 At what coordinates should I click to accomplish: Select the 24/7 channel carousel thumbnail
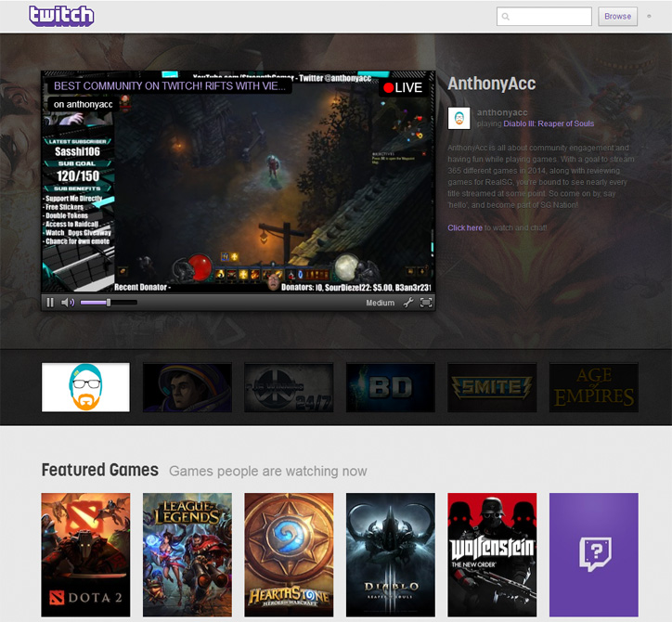(289, 387)
